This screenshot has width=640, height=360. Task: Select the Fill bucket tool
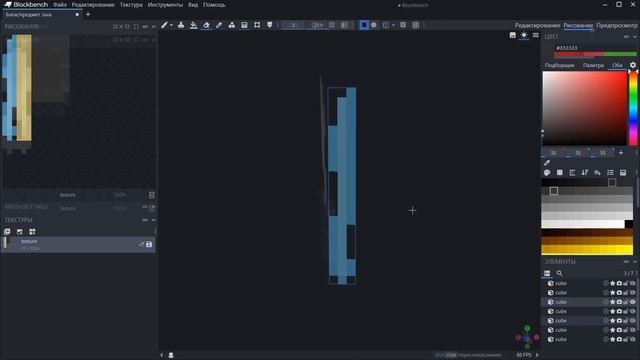coord(193,25)
